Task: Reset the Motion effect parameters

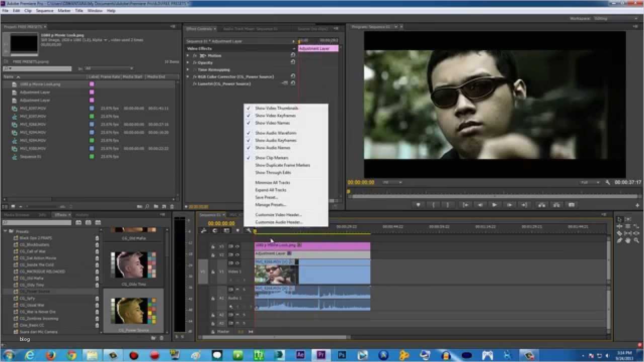Action: pos(293,55)
